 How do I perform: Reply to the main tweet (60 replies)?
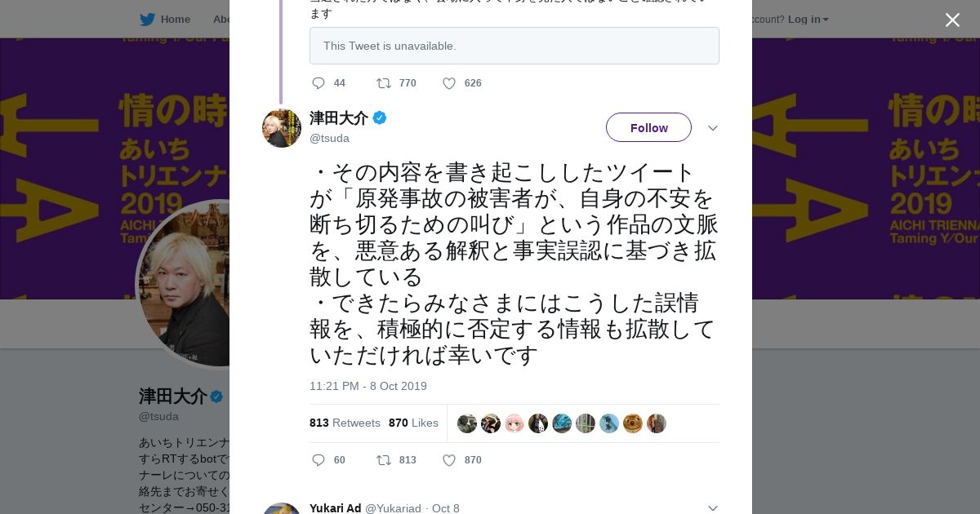coord(318,460)
